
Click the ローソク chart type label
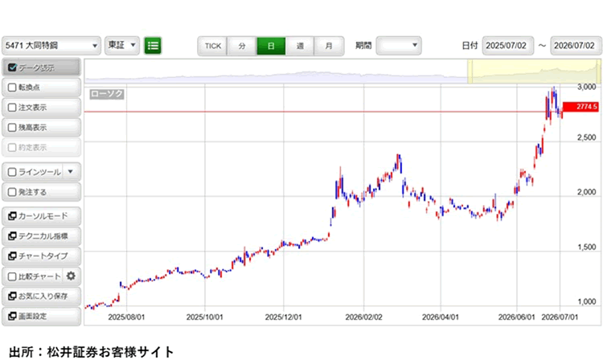tap(107, 94)
